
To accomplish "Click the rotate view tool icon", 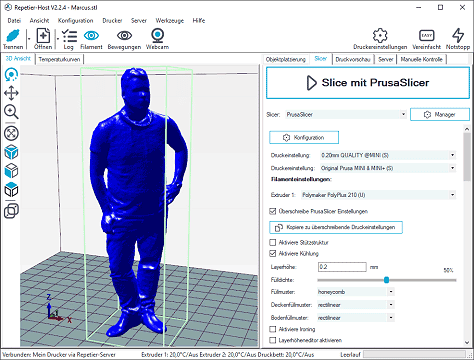I will point(11,75).
